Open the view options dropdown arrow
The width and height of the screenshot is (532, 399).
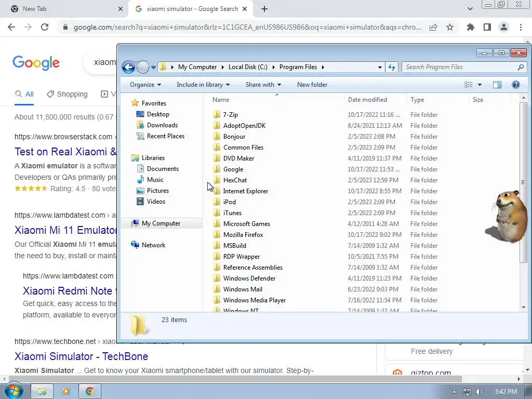point(480,85)
